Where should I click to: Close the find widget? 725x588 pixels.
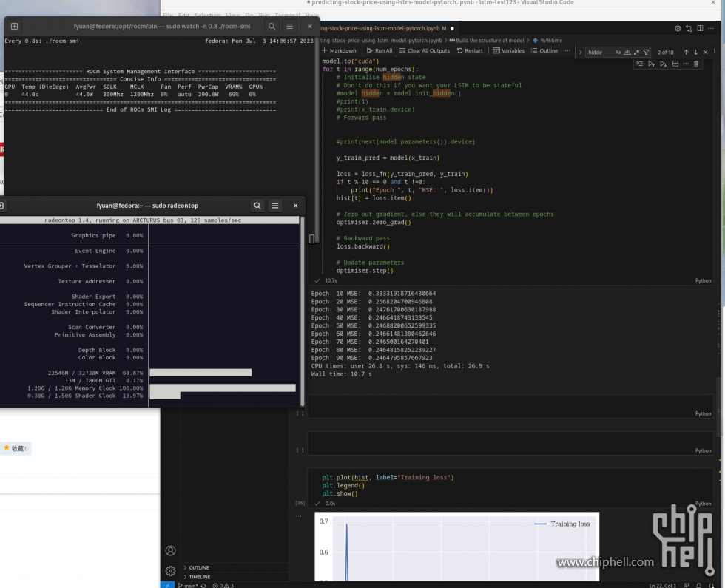tap(706, 53)
